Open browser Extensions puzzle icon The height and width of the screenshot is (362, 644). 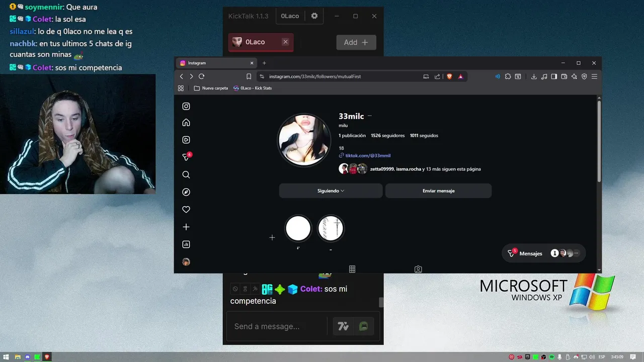click(x=508, y=76)
